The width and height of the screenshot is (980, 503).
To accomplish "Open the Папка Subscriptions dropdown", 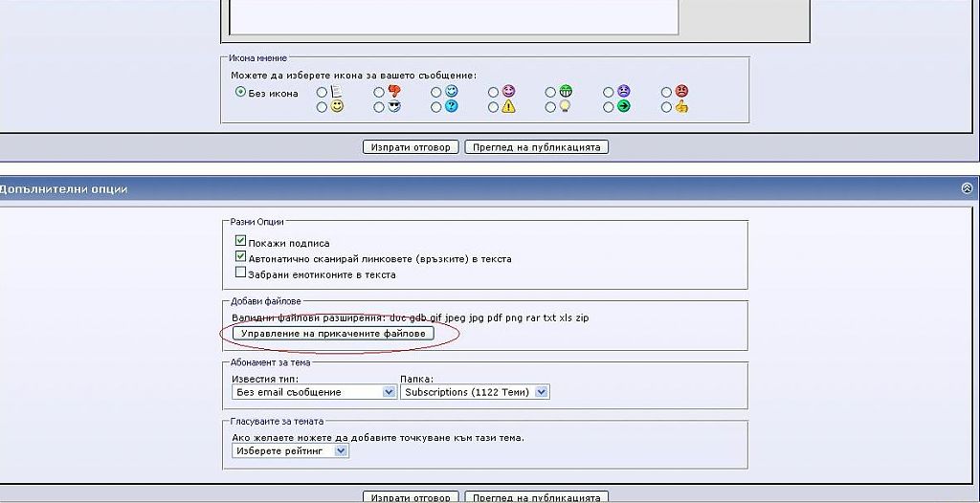I will pos(475,392).
